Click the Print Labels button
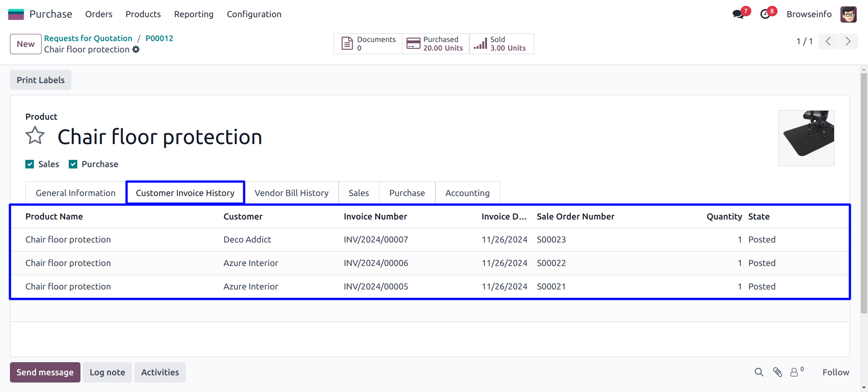The image size is (868, 392). (41, 80)
